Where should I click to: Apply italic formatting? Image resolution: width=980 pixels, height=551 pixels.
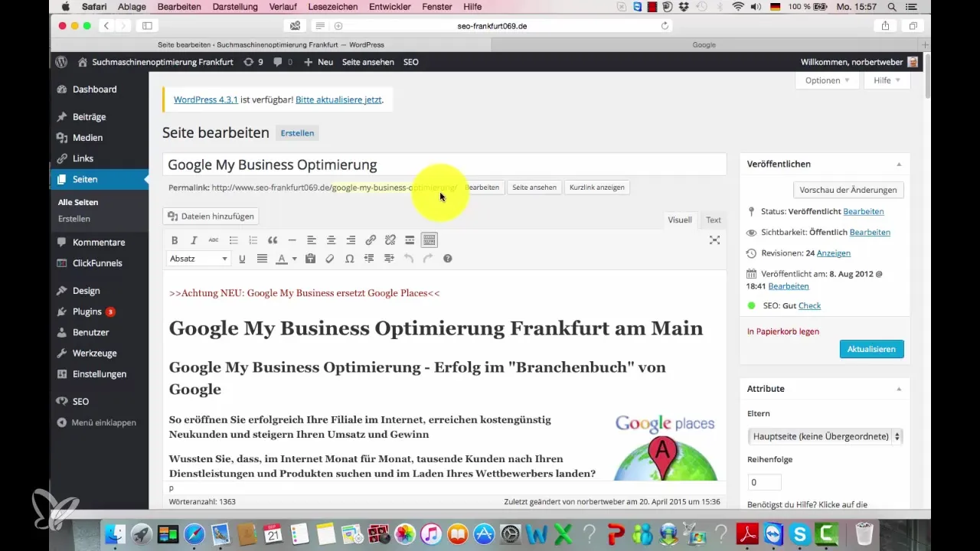pyautogui.click(x=194, y=240)
